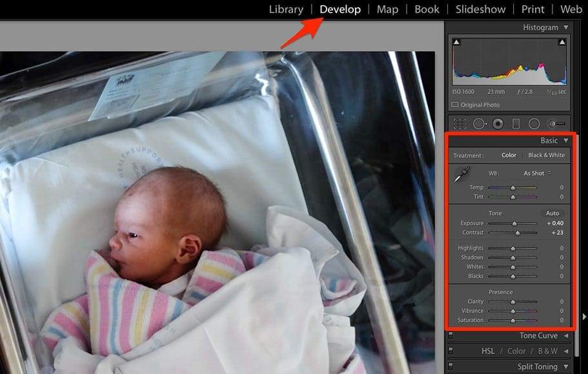Image resolution: width=588 pixels, height=374 pixels.
Task: Click the Exposure value +0.40
Action: (x=555, y=223)
